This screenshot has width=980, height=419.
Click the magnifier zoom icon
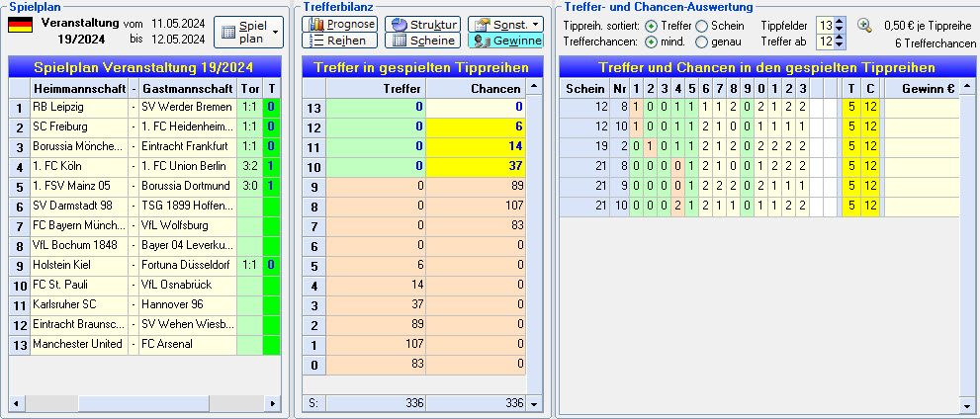pos(864,26)
